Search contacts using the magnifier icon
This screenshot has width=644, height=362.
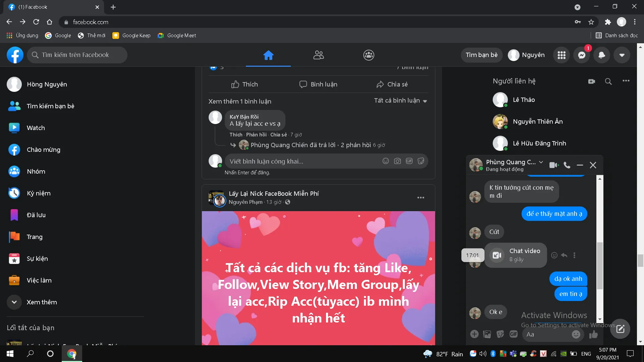[608, 81]
